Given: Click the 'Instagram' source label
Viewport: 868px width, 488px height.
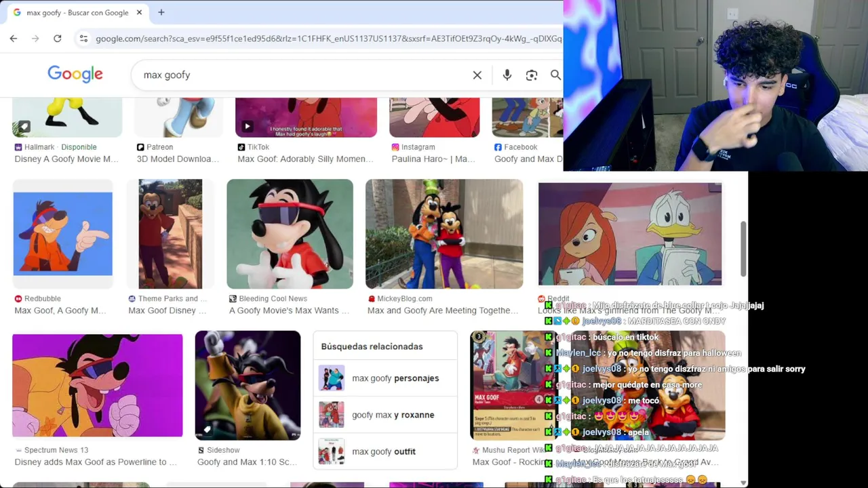Looking at the screenshot, I should [418, 147].
